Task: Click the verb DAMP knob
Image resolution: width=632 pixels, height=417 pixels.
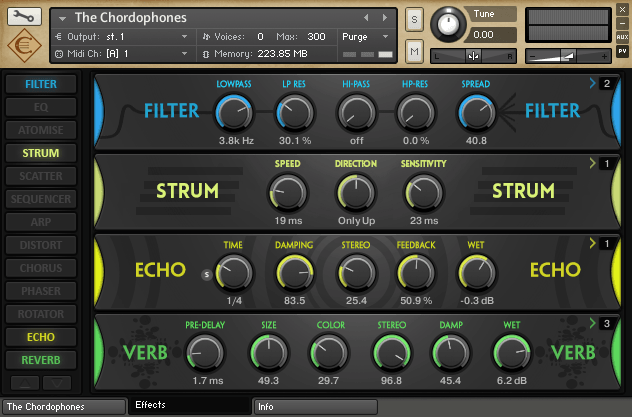Action: coord(451,353)
